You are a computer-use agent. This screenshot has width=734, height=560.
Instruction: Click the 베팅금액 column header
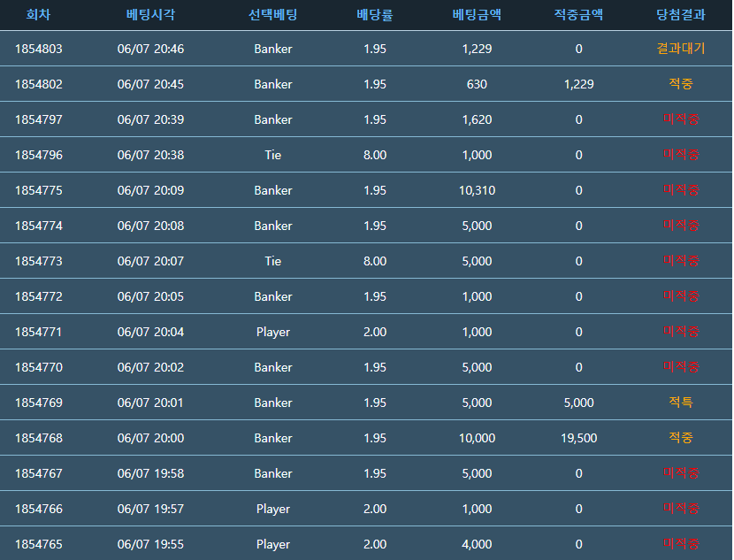click(477, 14)
